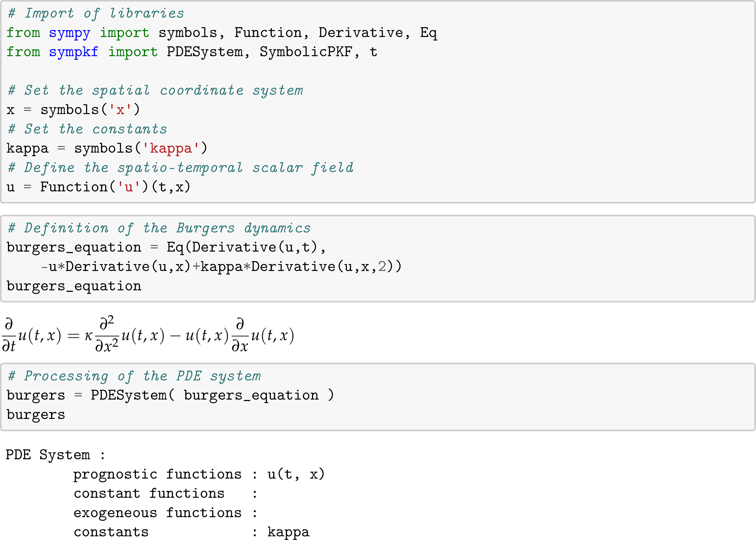Click the red 'x' string literal
The width and height of the screenshot is (756, 540).
(x=120, y=110)
